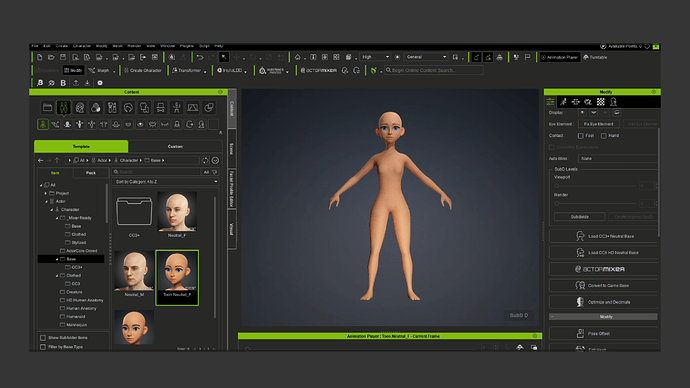Screen dimensions: 690x388
Task: Open the Render menu
Action: click(x=134, y=46)
